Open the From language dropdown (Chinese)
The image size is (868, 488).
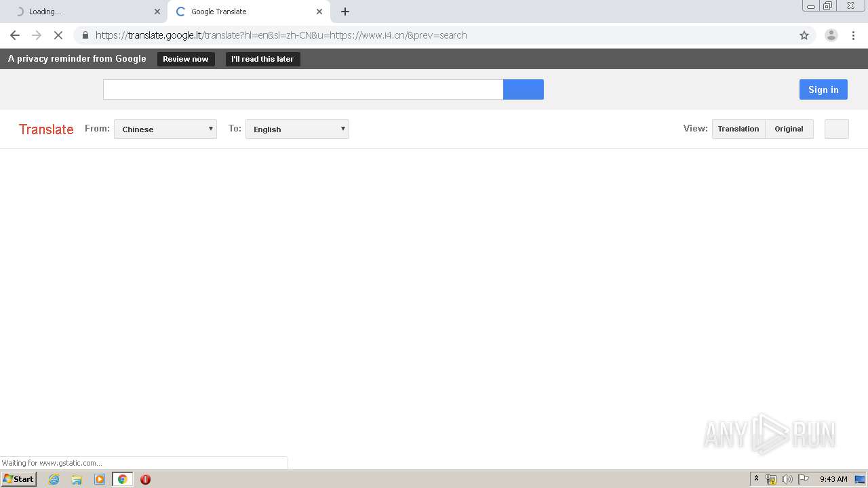[165, 129]
